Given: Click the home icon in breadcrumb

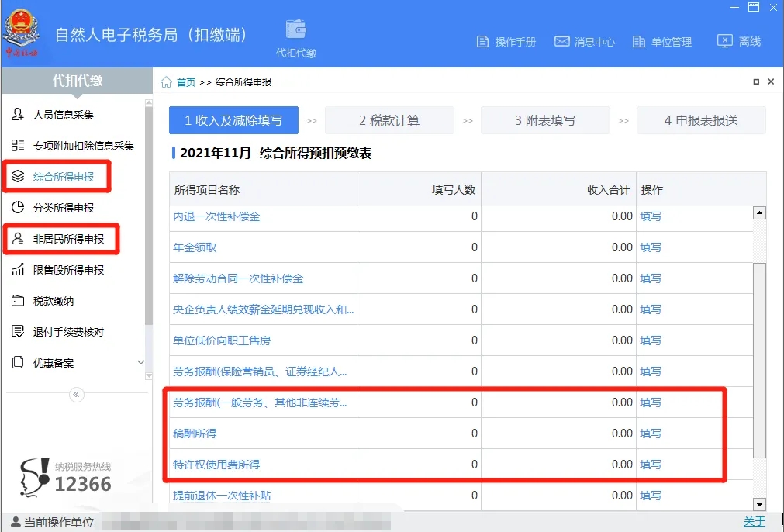Looking at the screenshot, I should pos(166,82).
